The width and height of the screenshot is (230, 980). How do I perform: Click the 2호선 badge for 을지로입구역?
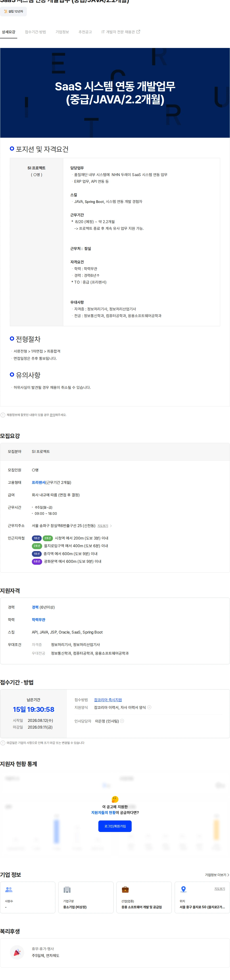37,546
